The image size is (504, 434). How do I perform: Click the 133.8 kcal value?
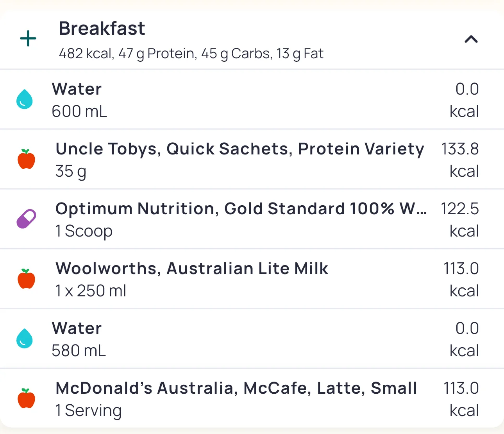pos(460,149)
